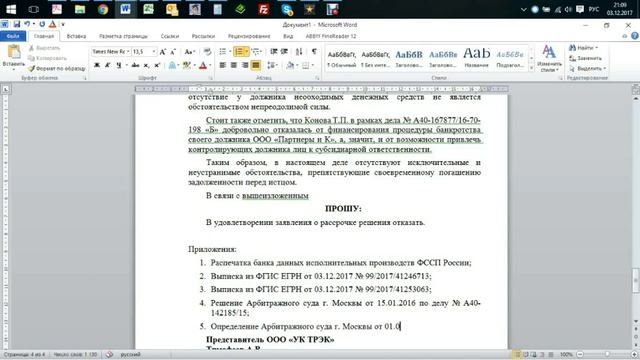Click the Windows Start button
Screen dimensions: 640x360
[11, 9]
